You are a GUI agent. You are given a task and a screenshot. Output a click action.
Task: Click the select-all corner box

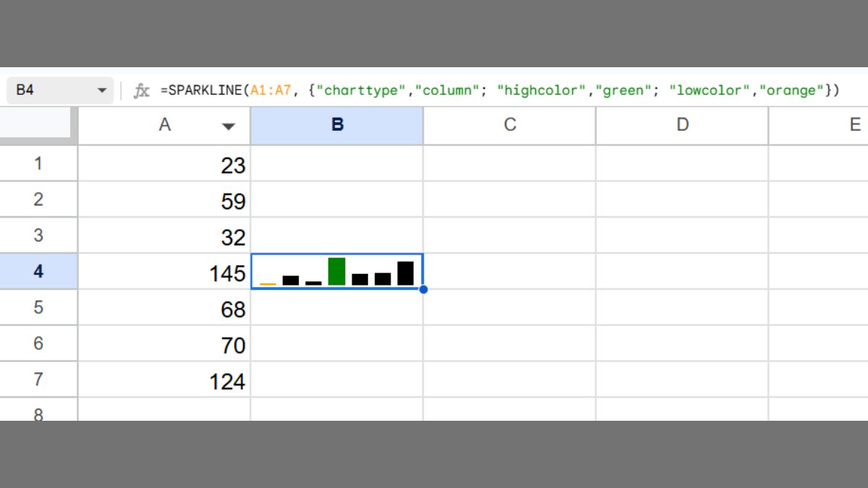pos(38,125)
